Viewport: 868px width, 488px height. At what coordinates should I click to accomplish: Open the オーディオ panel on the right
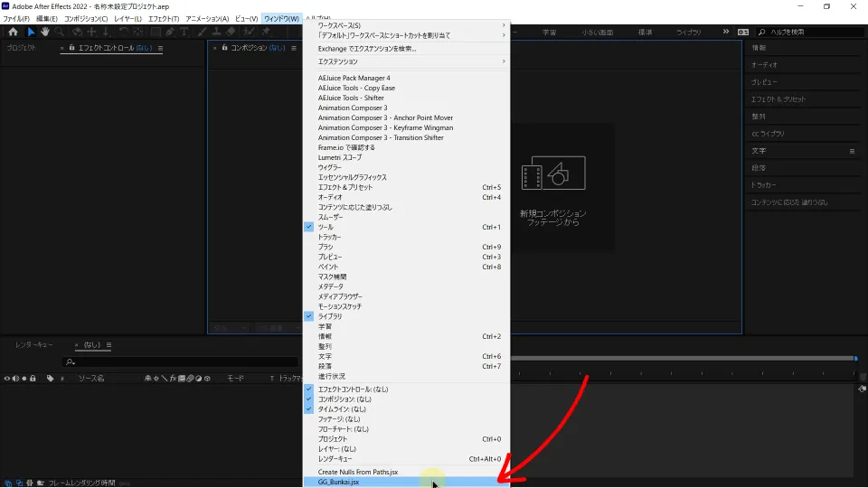click(765, 65)
